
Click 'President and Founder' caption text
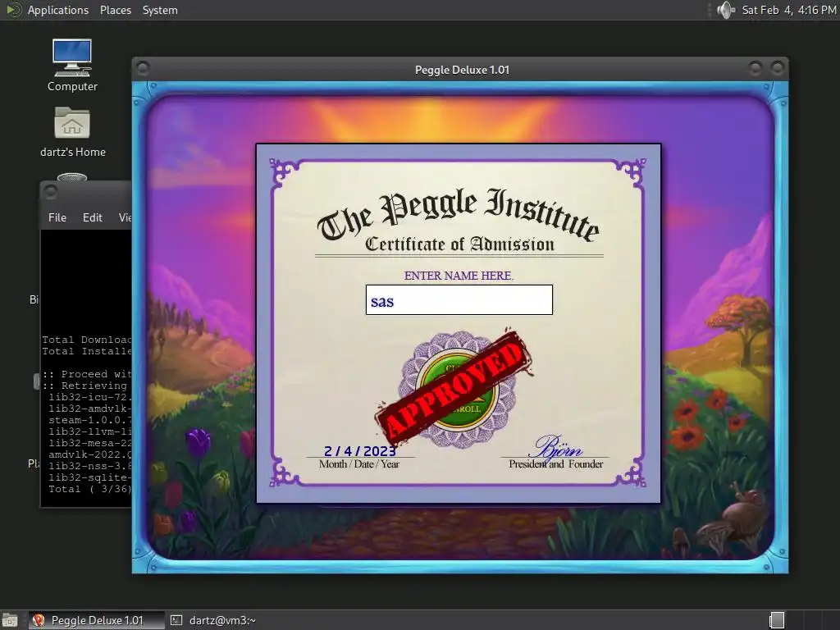point(556,464)
